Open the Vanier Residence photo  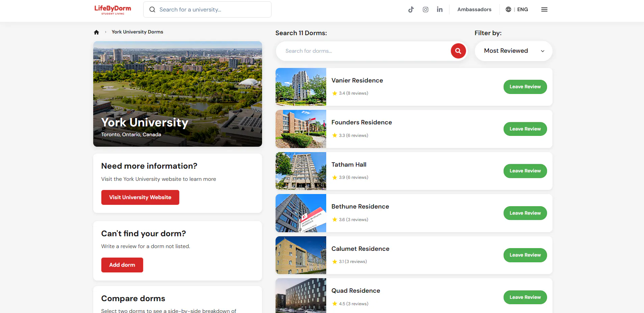[x=301, y=87]
